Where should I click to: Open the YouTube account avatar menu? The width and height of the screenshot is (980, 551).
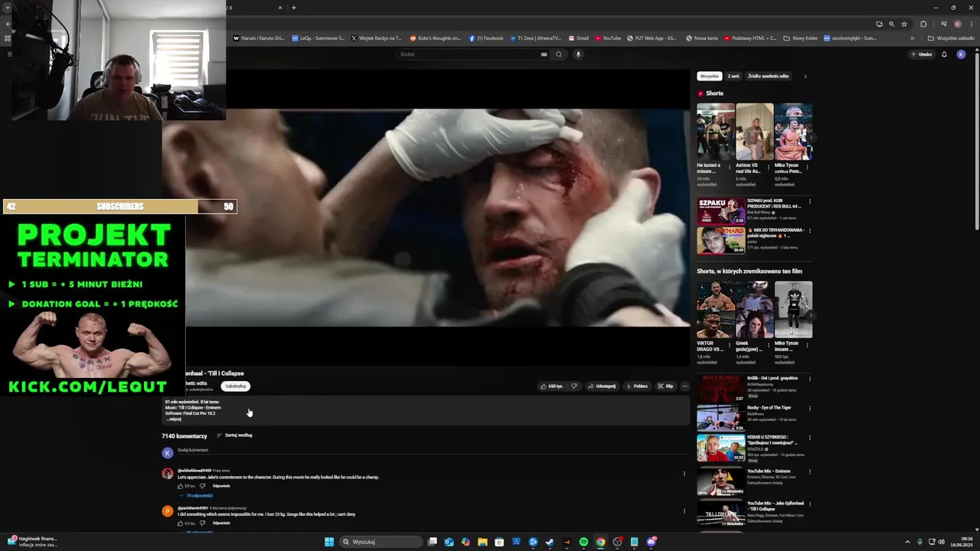(x=961, y=54)
